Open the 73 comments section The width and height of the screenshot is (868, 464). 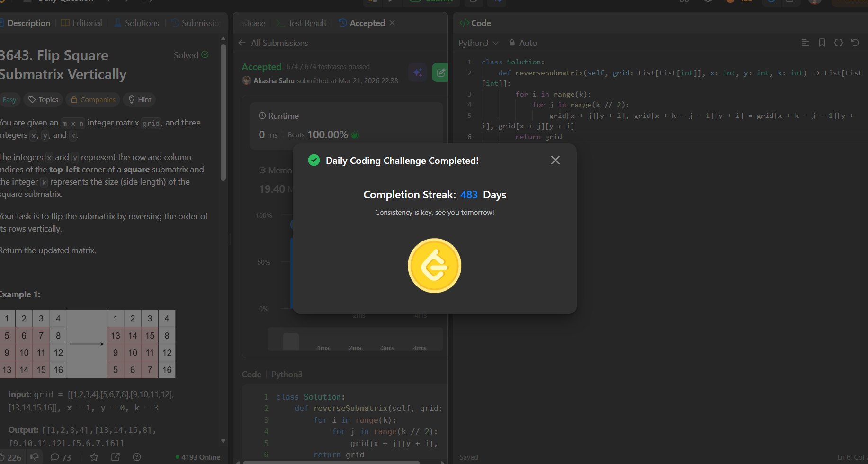coord(61,457)
